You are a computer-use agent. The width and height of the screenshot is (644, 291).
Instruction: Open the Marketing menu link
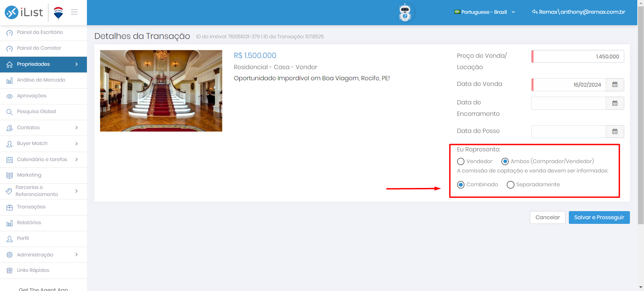pos(44,175)
